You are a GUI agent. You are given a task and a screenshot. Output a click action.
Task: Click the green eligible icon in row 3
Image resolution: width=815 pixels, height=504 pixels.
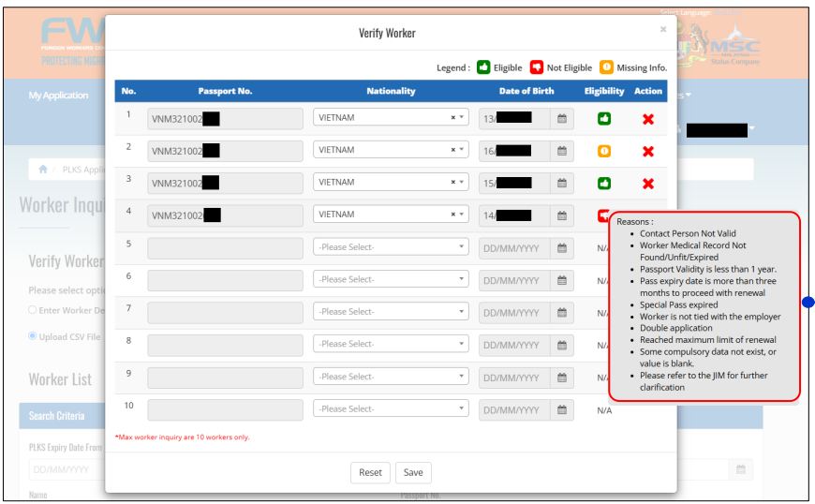(x=604, y=184)
